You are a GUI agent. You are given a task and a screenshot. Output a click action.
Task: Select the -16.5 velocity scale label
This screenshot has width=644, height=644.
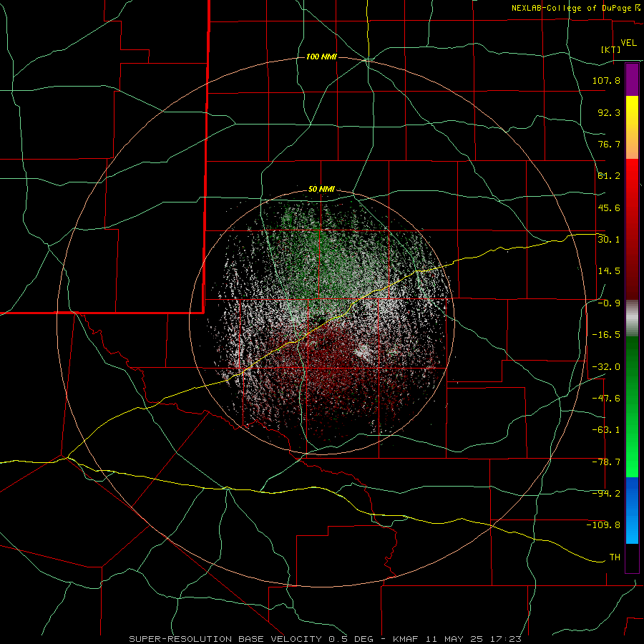tap(606, 335)
